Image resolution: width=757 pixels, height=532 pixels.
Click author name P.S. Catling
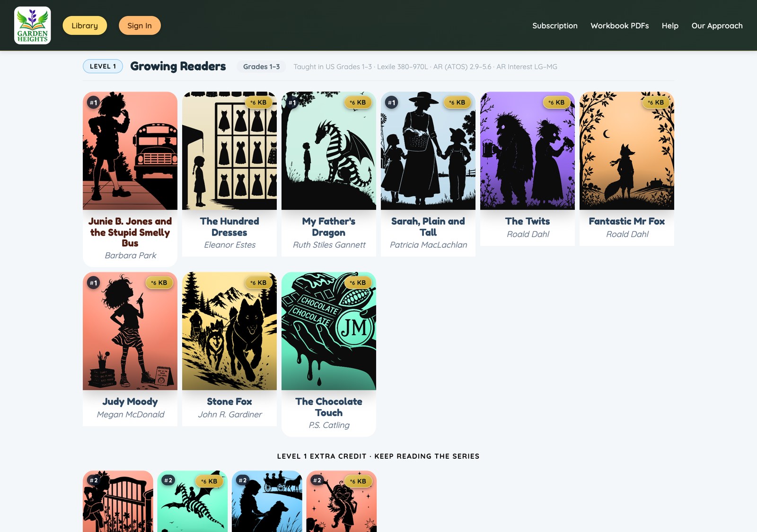pos(329,425)
